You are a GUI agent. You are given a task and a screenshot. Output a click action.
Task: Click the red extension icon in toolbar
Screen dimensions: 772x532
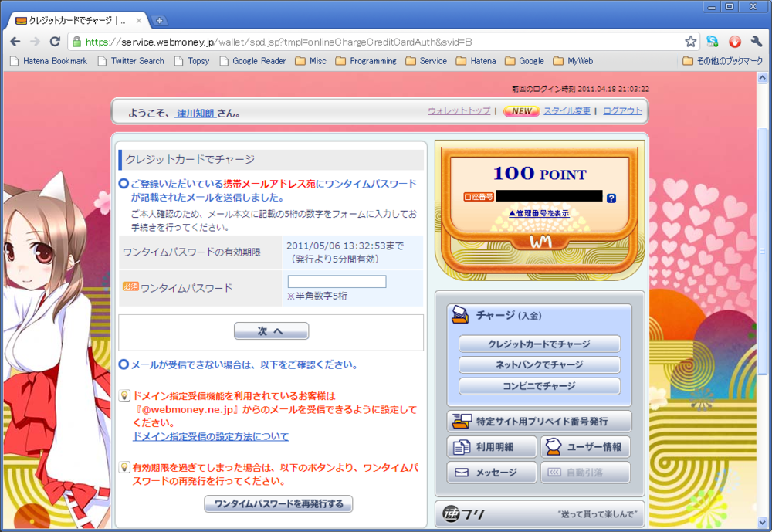point(735,42)
